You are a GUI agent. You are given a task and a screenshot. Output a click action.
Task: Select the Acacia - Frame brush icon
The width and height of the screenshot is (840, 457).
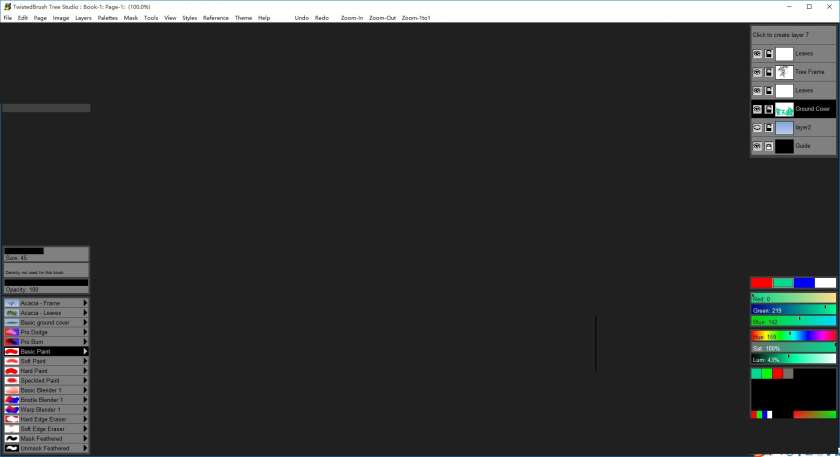(12, 303)
